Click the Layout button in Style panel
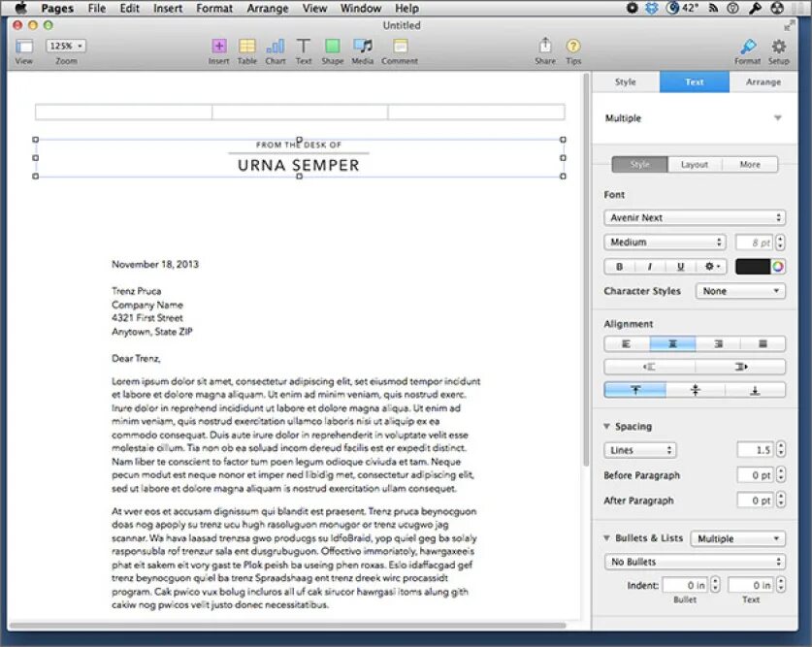The height and width of the screenshot is (647, 812). point(694,164)
